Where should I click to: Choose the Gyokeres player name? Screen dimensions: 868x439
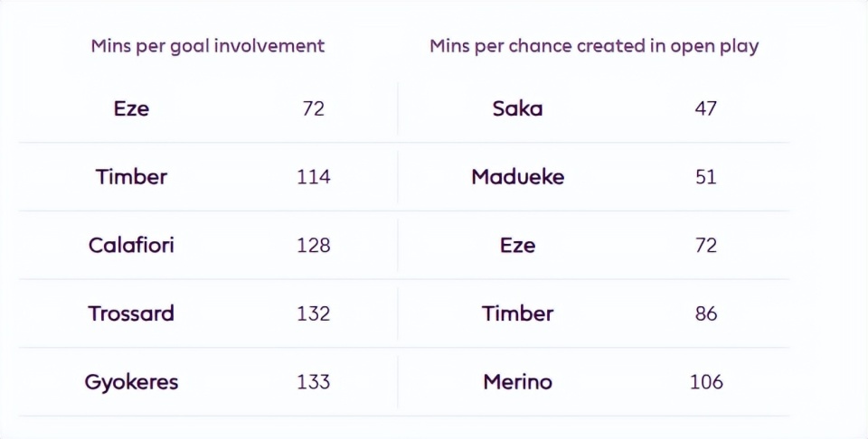click(x=131, y=382)
